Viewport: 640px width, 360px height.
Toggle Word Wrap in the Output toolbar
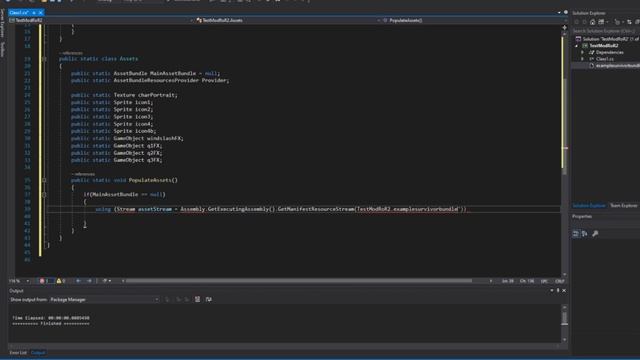(209, 300)
